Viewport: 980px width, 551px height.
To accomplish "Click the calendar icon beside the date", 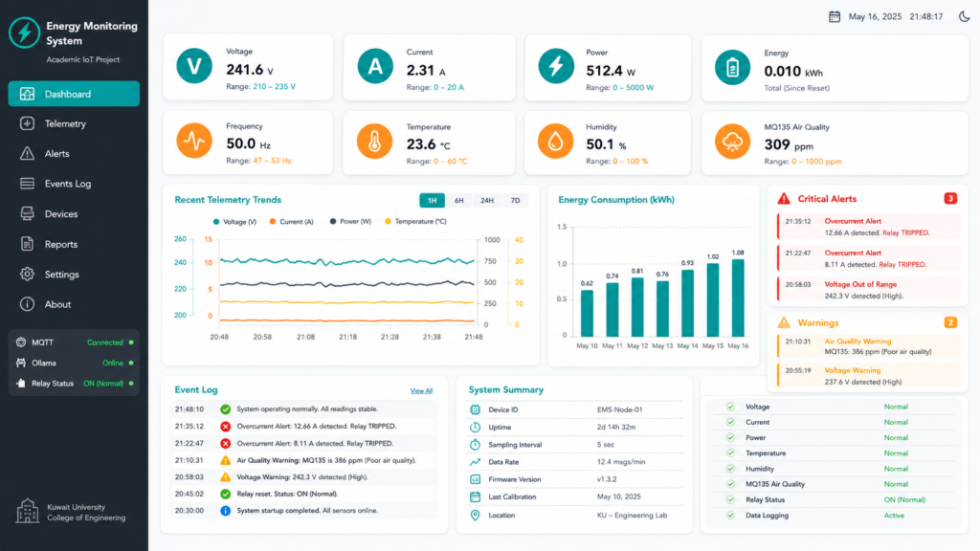I will point(835,17).
